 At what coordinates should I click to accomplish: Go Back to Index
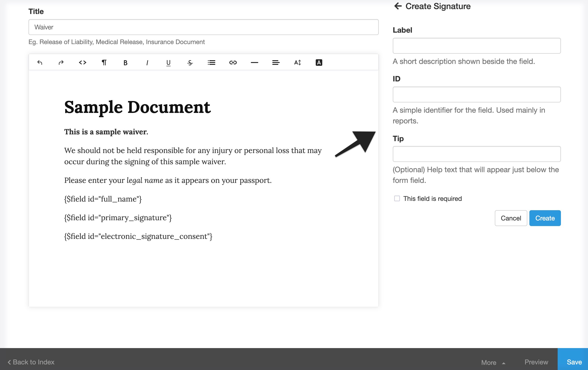click(x=31, y=362)
